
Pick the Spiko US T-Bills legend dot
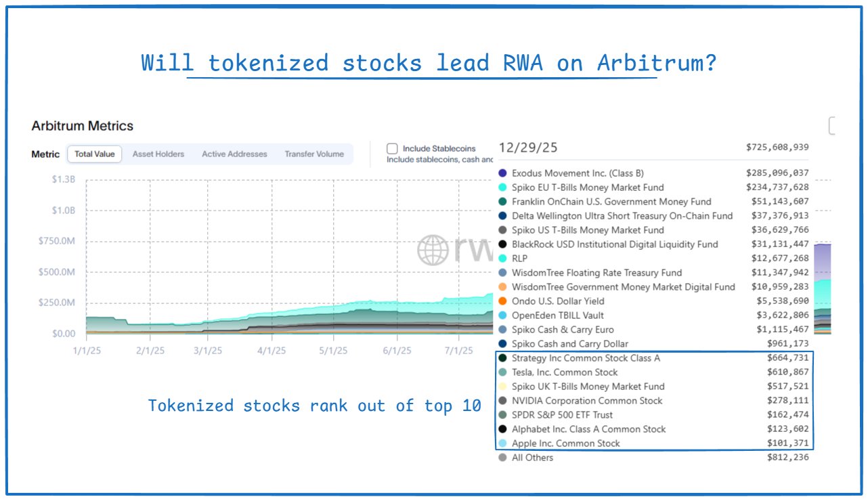point(502,230)
